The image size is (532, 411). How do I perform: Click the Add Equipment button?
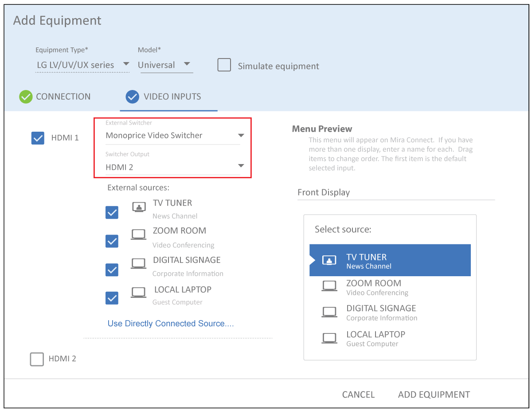click(434, 395)
